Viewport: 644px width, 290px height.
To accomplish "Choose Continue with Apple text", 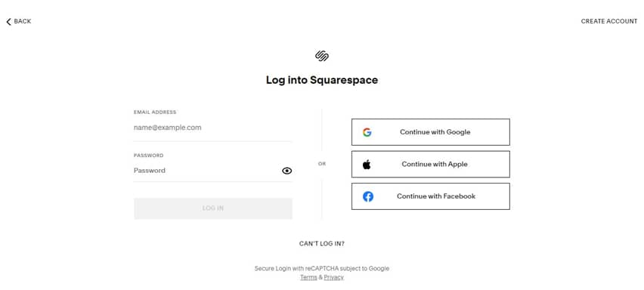I will tap(435, 164).
